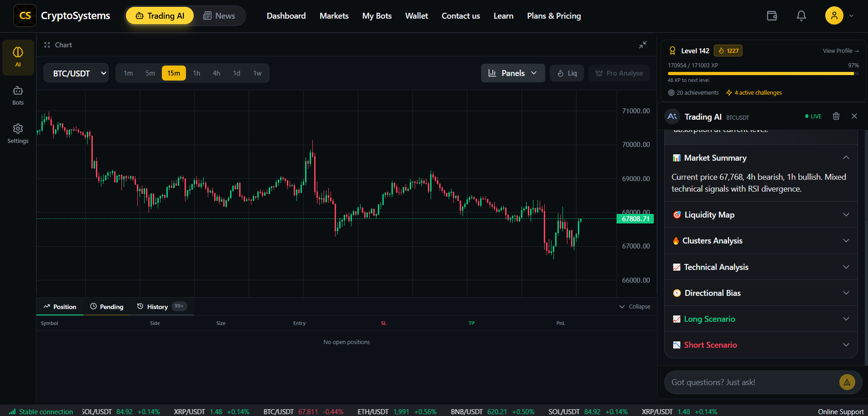
Task: Click the XP progress bar
Action: tap(762, 73)
